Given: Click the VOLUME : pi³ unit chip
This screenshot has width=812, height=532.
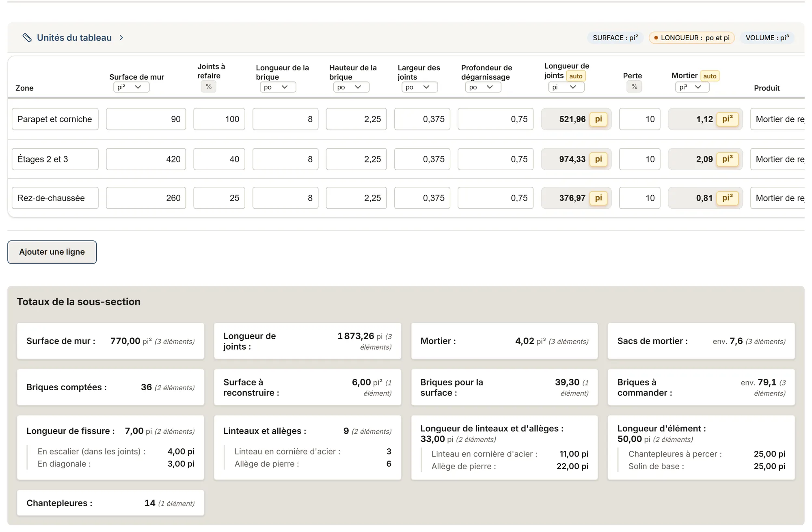Looking at the screenshot, I should point(767,38).
